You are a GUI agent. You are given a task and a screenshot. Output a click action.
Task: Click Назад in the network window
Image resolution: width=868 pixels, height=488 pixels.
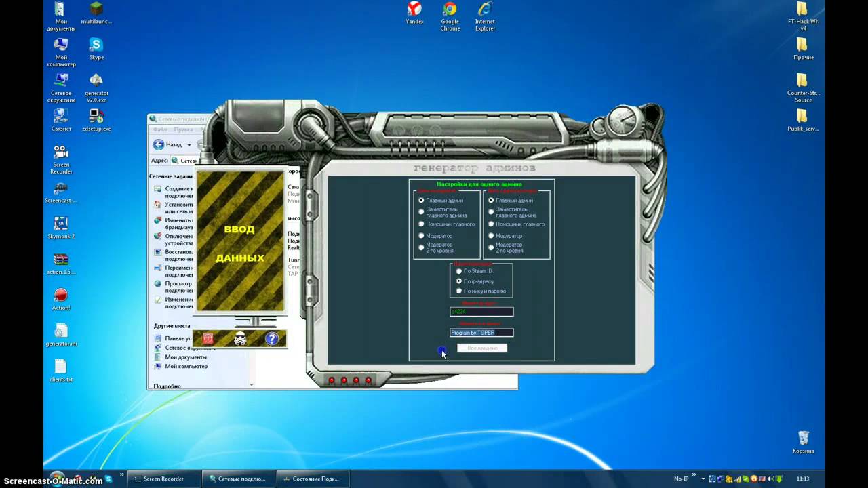[167, 145]
